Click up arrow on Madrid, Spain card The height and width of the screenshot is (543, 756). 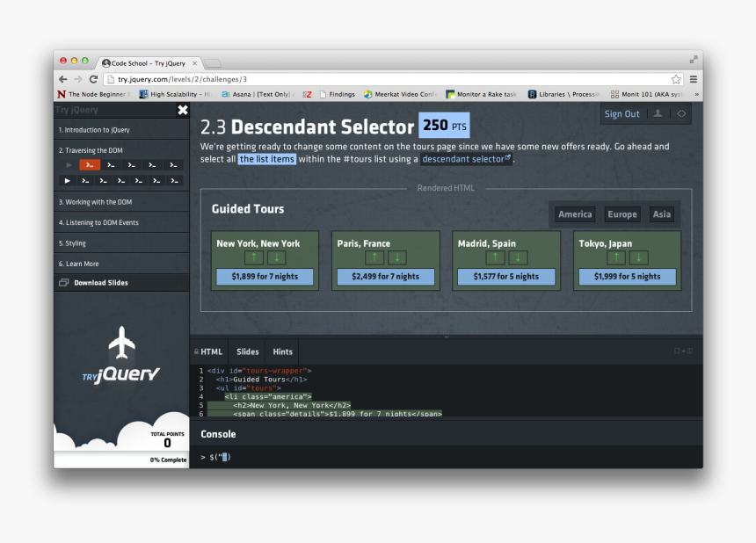pyautogui.click(x=495, y=257)
